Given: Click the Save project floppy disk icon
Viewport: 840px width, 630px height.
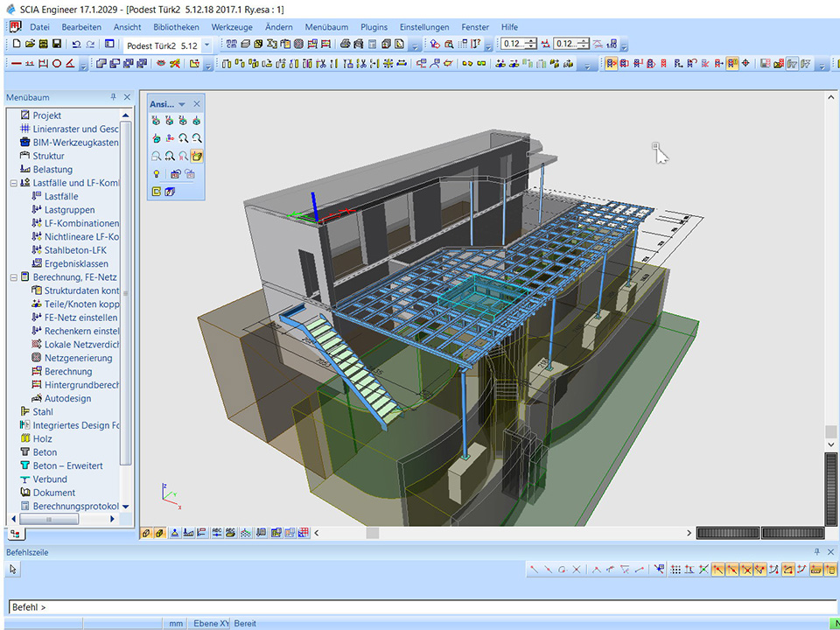Looking at the screenshot, I should coord(57,44).
